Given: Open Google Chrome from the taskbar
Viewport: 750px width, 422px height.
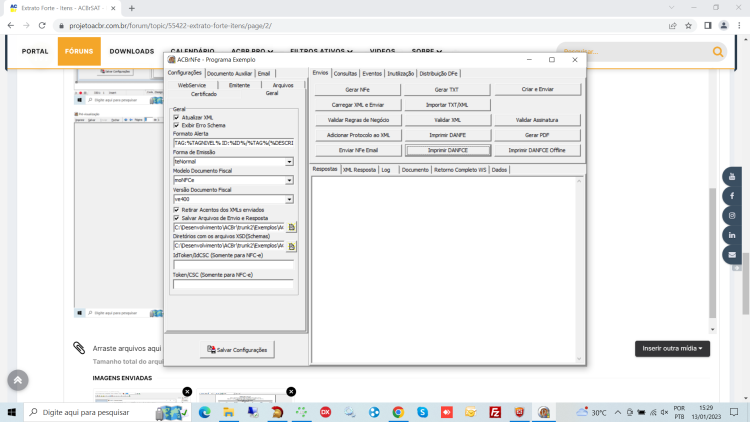Looking at the screenshot, I should coord(398,412).
